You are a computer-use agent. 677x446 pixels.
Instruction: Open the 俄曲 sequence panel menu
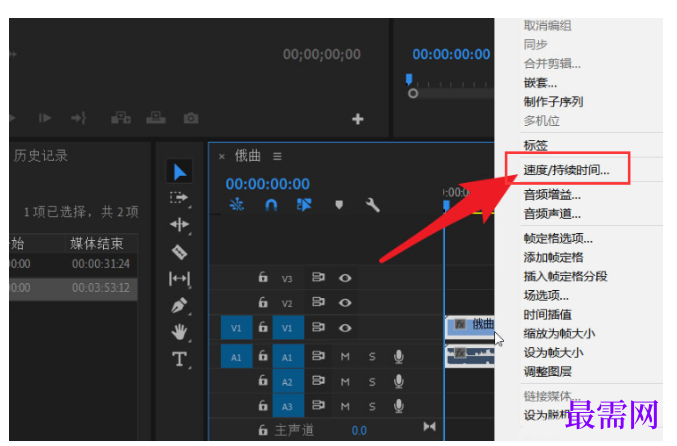click(x=277, y=156)
